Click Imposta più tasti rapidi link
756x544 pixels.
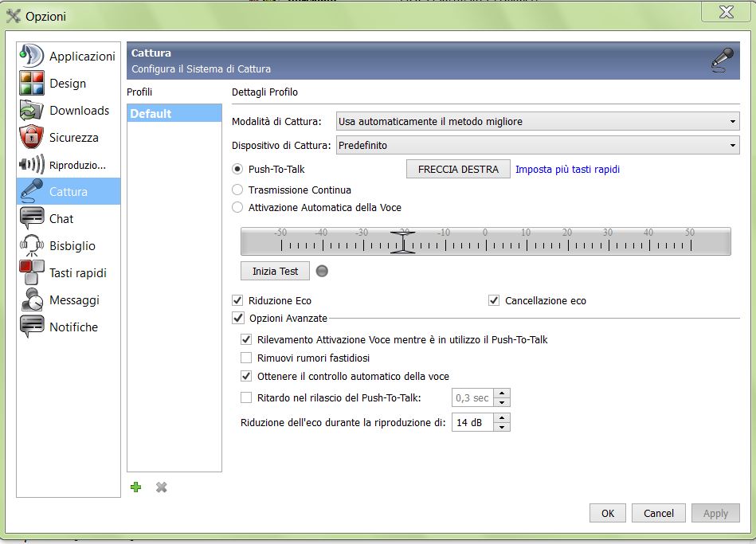pyautogui.click(x=567, y=170)
